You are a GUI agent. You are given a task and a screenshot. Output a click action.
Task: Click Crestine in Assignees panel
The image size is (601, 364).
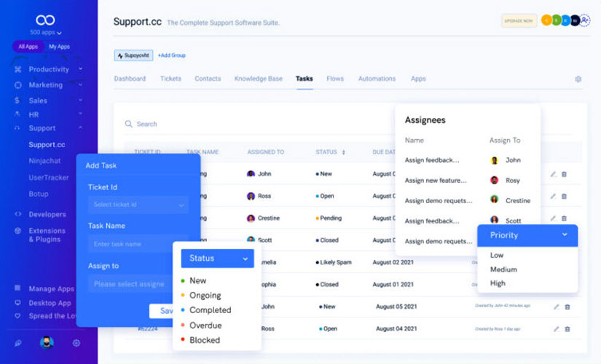click(x=518, y=200)
